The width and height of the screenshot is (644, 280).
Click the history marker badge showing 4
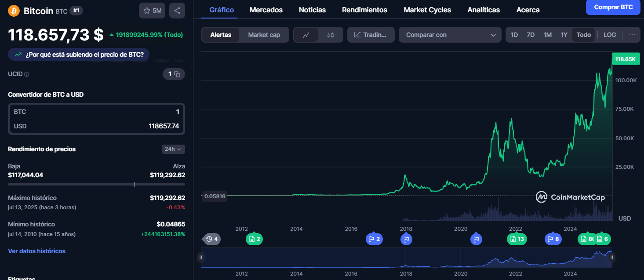212,239
